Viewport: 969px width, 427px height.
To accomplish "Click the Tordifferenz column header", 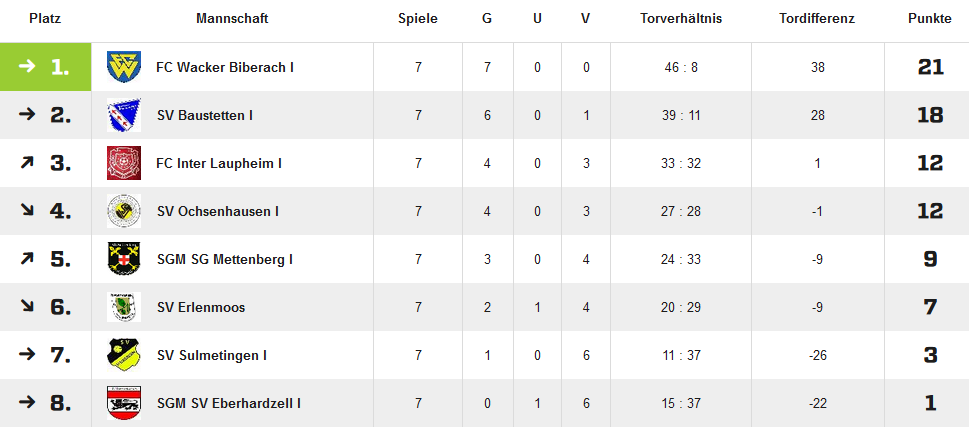I will (x=817, y=19).
